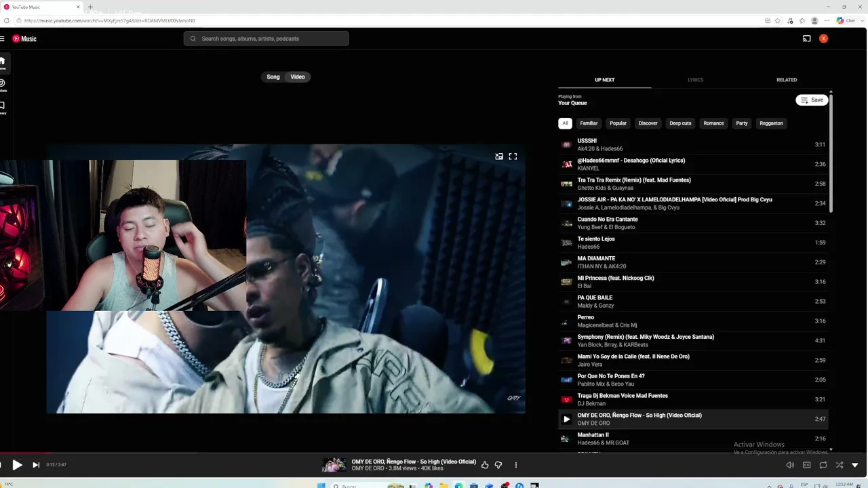
Task: Select the Familiar filter chip
Action: tap(589, 123)
